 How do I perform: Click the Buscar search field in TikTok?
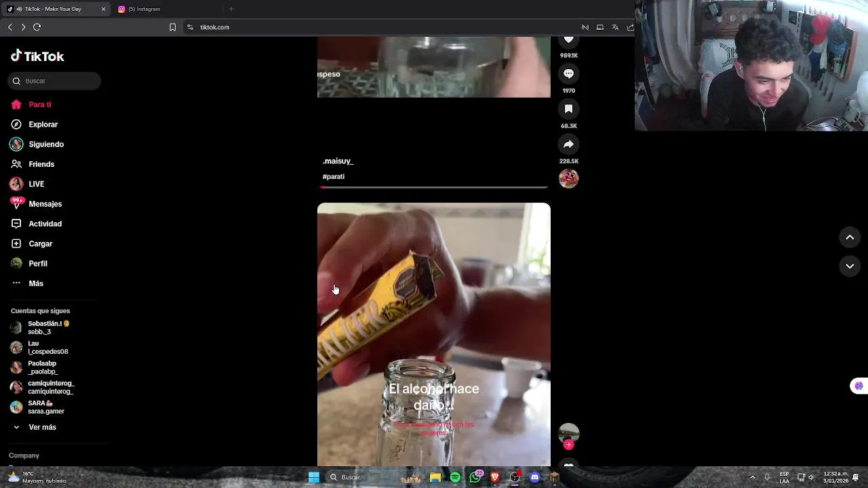point(54,81)
